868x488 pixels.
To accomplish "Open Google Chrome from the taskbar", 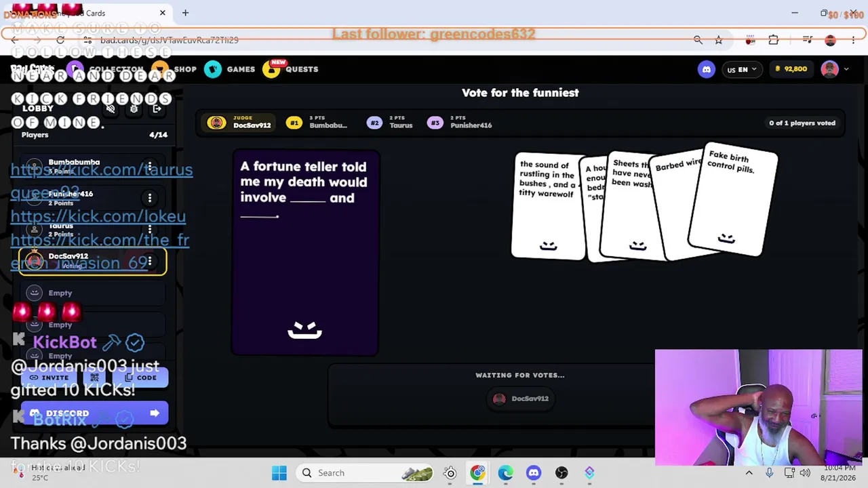I will 478,472.
